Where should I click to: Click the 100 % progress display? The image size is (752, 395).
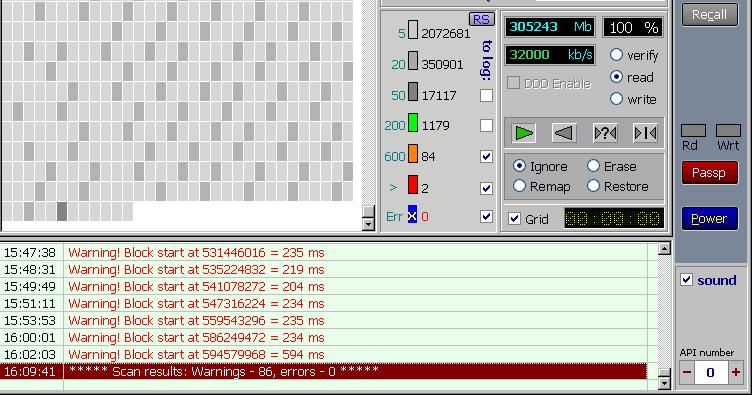tap(633, 27)
